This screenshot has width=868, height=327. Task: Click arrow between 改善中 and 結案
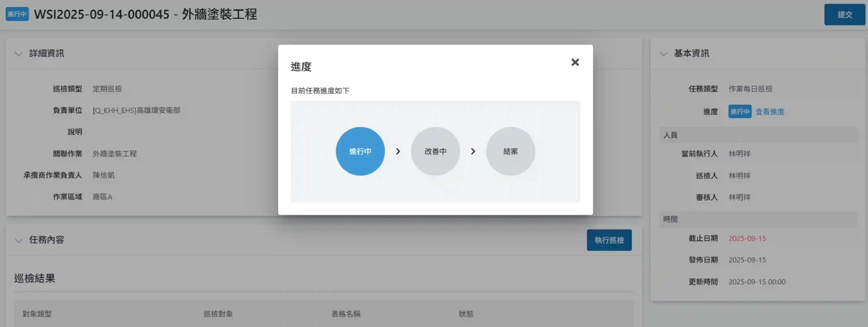click(x=473, y=151)
